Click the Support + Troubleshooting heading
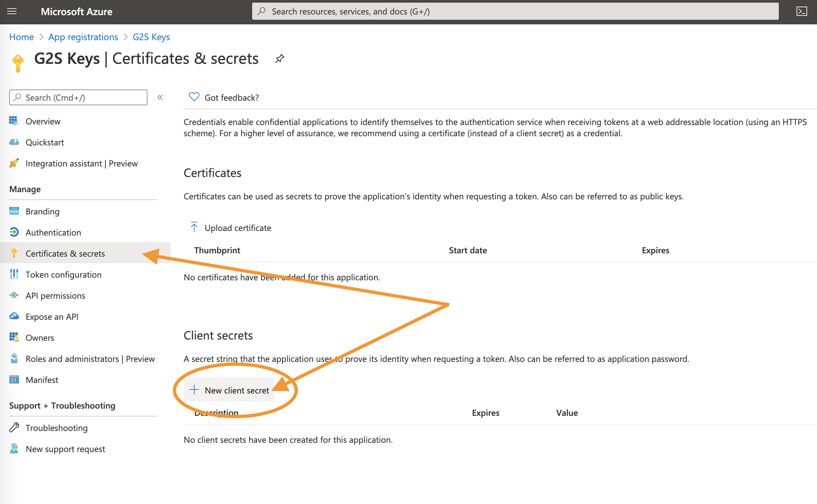 [x=62, y=406]
